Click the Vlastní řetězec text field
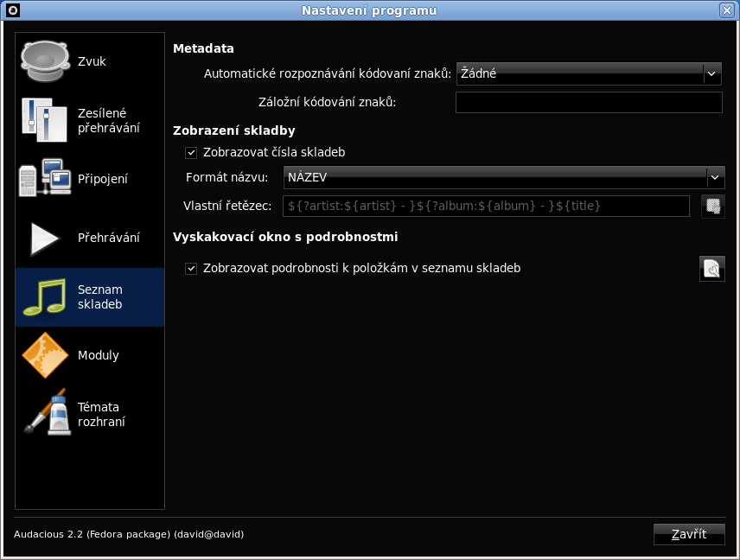Viewport: 740px width, 560px height. point(486,207)
